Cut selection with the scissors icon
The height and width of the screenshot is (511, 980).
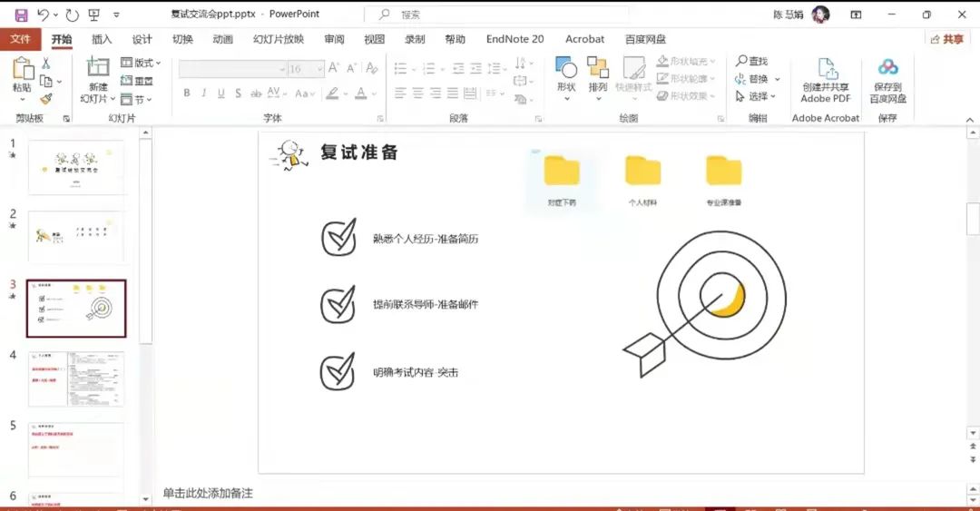click(45, 64)
